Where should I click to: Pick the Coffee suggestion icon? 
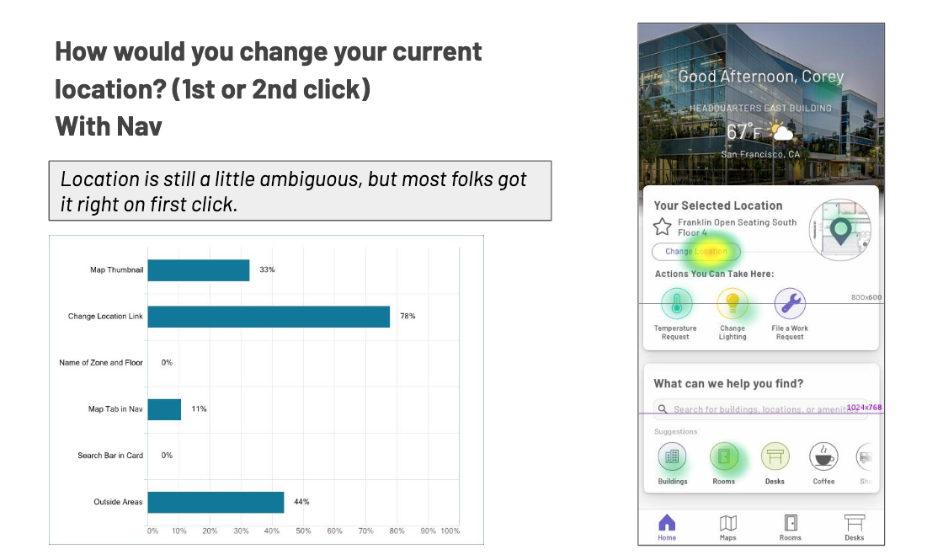[x=823, y=457]
